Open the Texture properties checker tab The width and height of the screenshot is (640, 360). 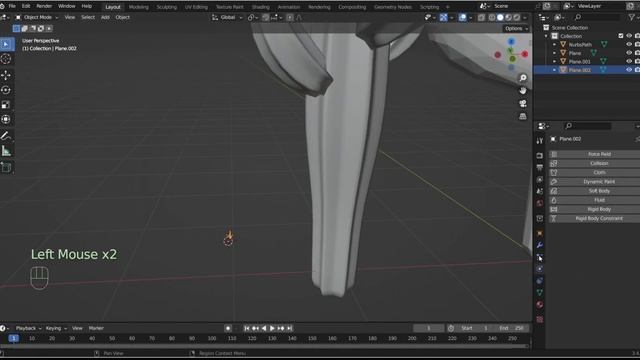[x=540, y=319]
